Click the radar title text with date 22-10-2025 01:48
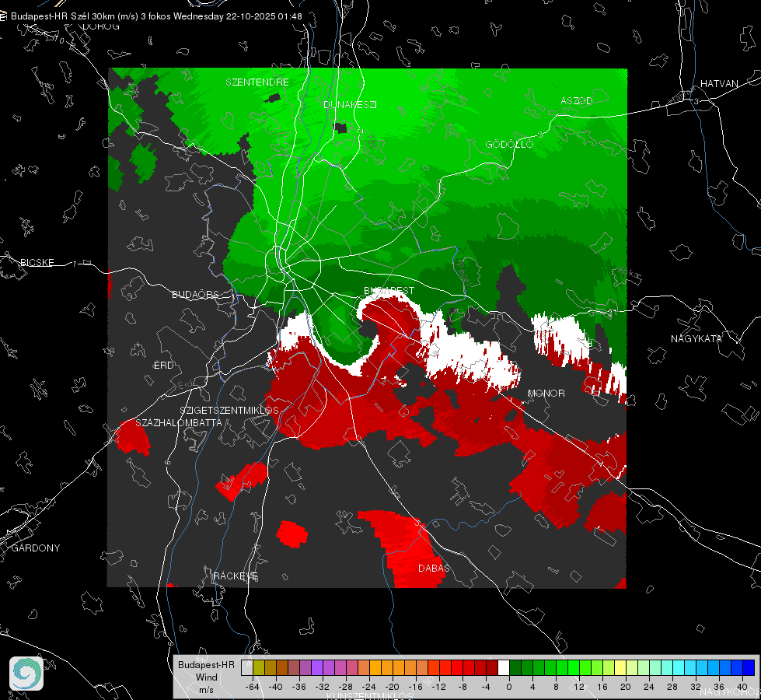761x700 pixels. 156,16
